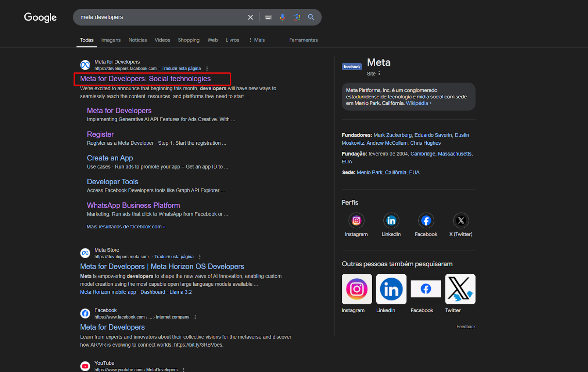
Task: Open the Wikipédia link in Meta panel
Action: click(x=417, y=103)
